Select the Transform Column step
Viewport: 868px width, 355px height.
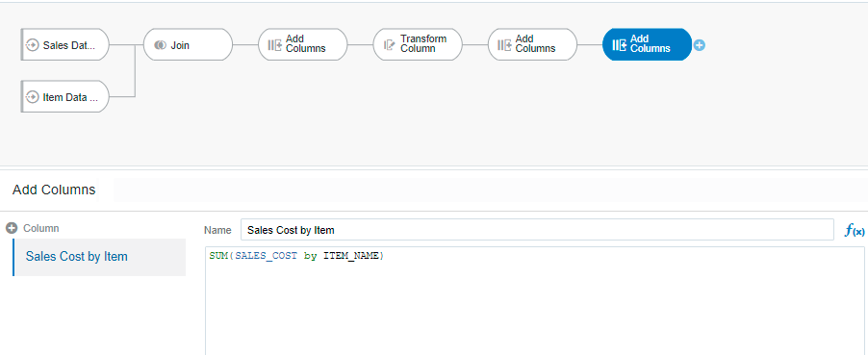tap(418, 45)
